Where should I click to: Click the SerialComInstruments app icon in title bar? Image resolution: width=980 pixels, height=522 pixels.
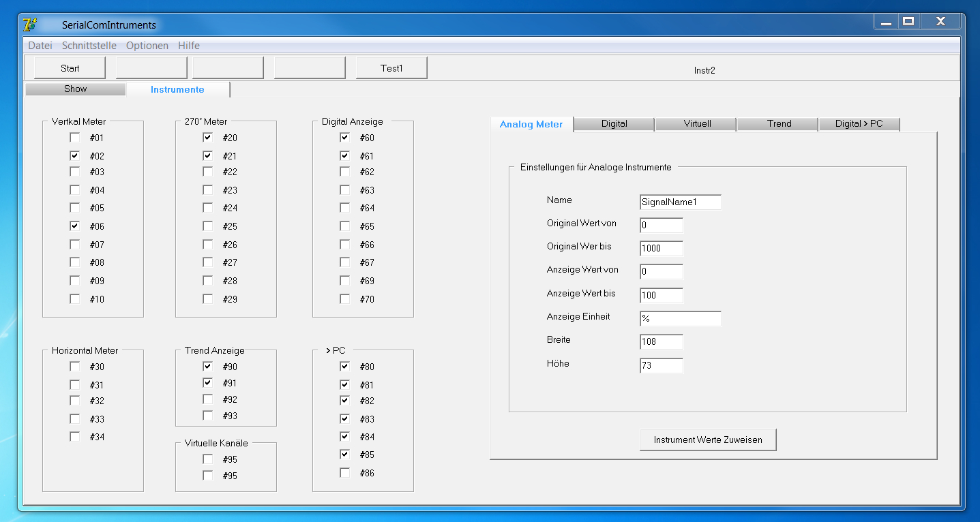tap(29, 25)
